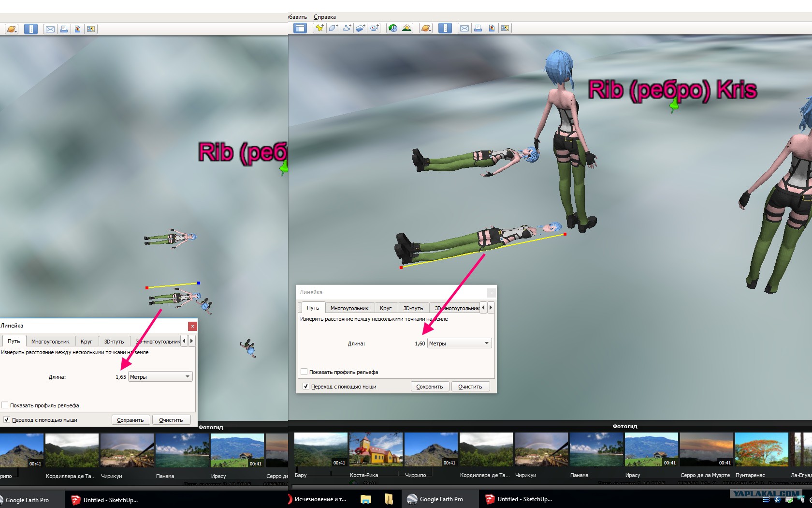This screenshot has width=812, height=508.
Task: Switch to Многоугольник tab in 1,65 ruler dialog
Action: point(50,342)
